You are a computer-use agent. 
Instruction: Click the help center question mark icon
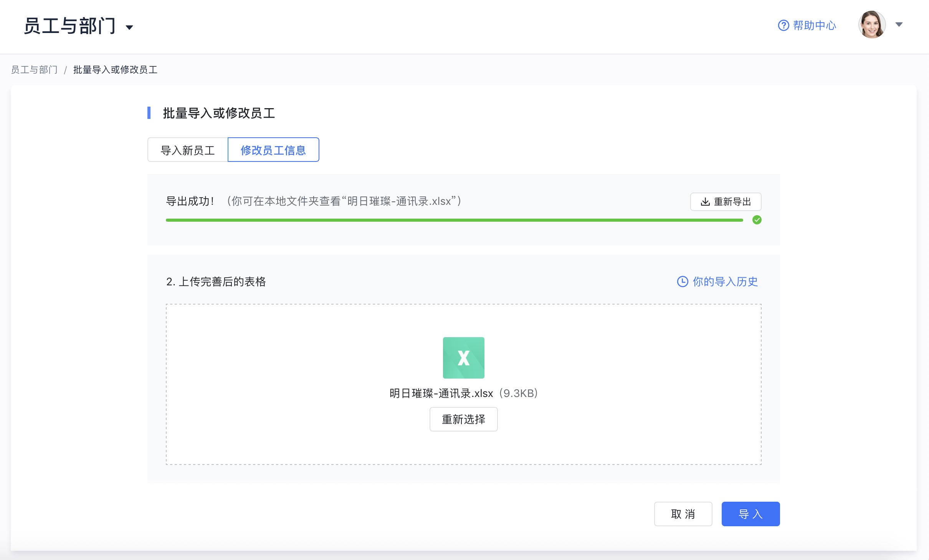(x=783, y=25)
